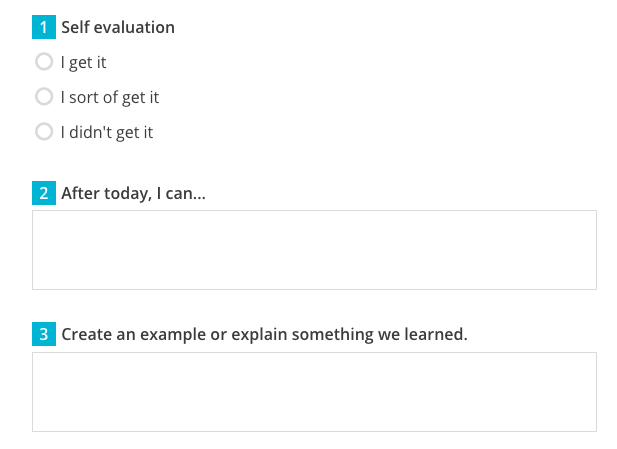Viewport: 617px width, 449px height.
Task: Choose the "I sort of get it" option
Action: click(x=44, y=97)
